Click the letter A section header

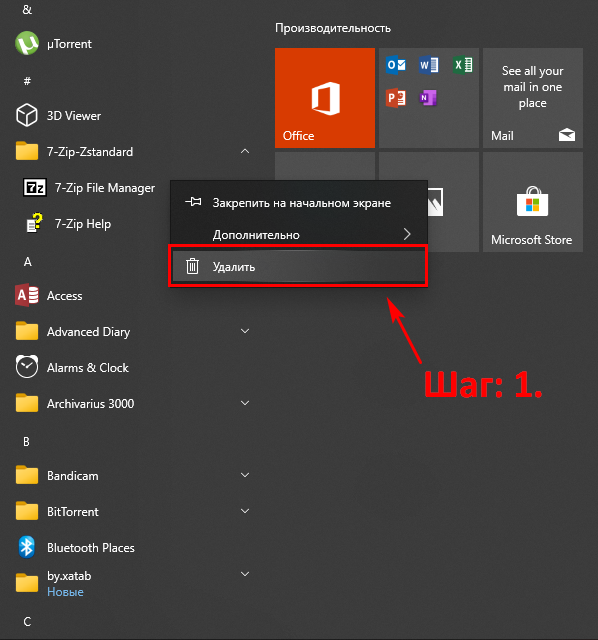pos(27,262)
